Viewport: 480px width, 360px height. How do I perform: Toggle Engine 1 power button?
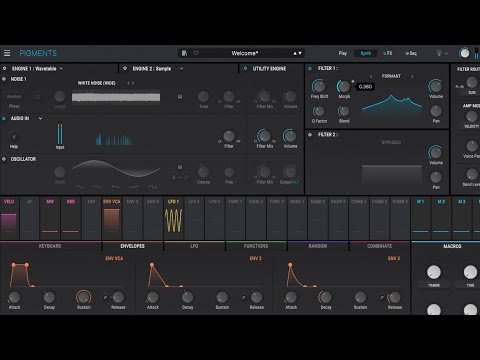point(4,68)
